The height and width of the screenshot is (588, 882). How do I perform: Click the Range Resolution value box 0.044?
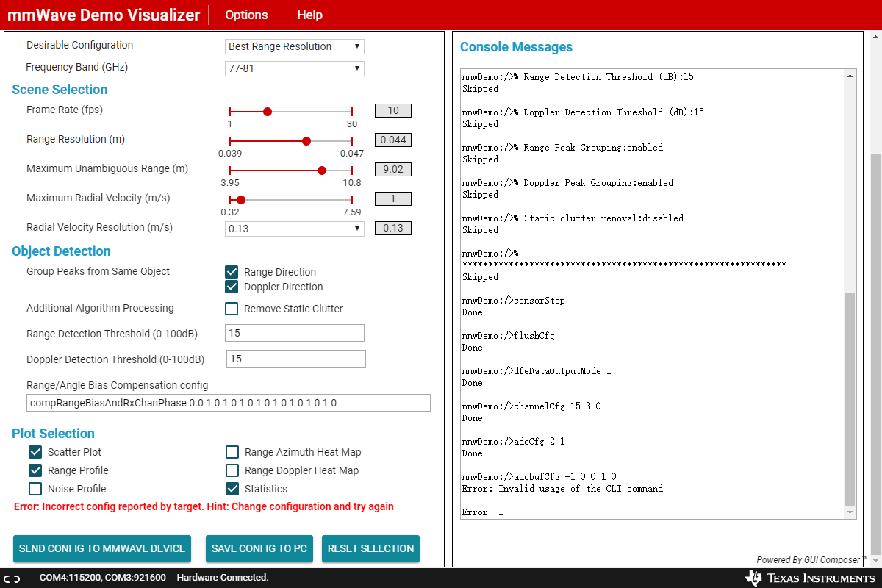pos(393,140)
